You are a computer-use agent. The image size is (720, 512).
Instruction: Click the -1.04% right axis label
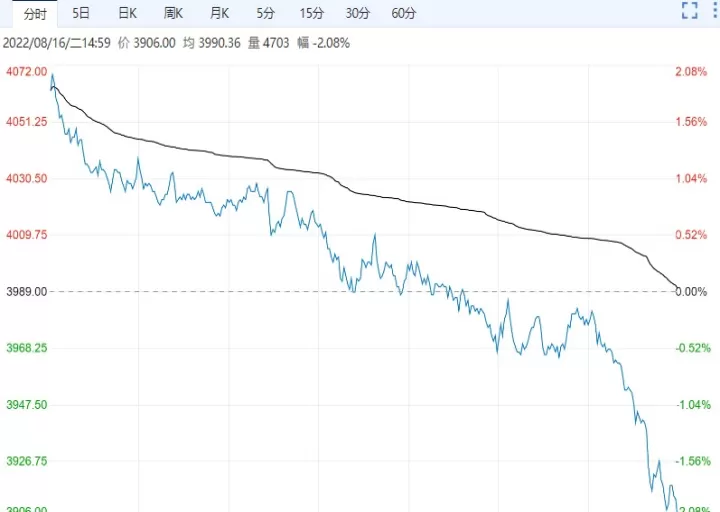point(693,405)
